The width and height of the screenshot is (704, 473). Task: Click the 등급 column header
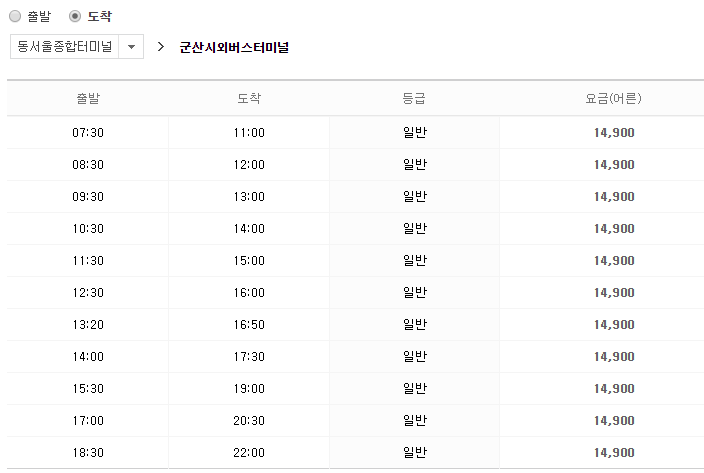pyautogui.click(x=414, y=99)
